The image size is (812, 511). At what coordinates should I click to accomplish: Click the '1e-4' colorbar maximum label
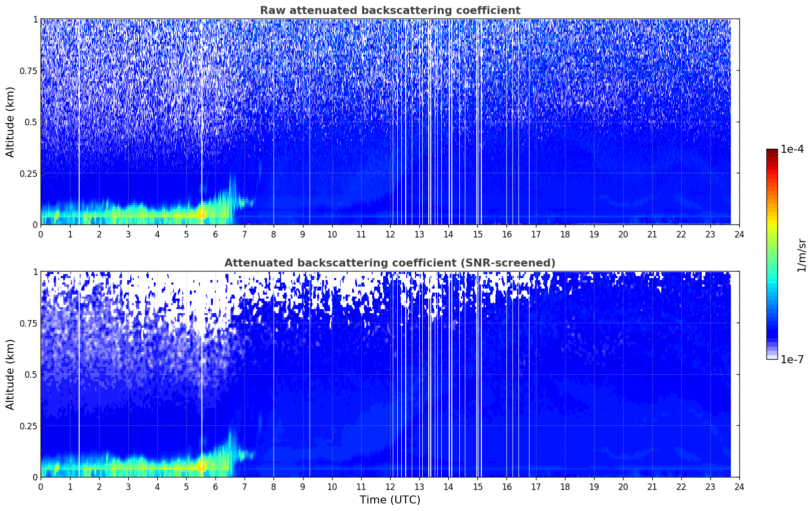(x=792, y=150)
